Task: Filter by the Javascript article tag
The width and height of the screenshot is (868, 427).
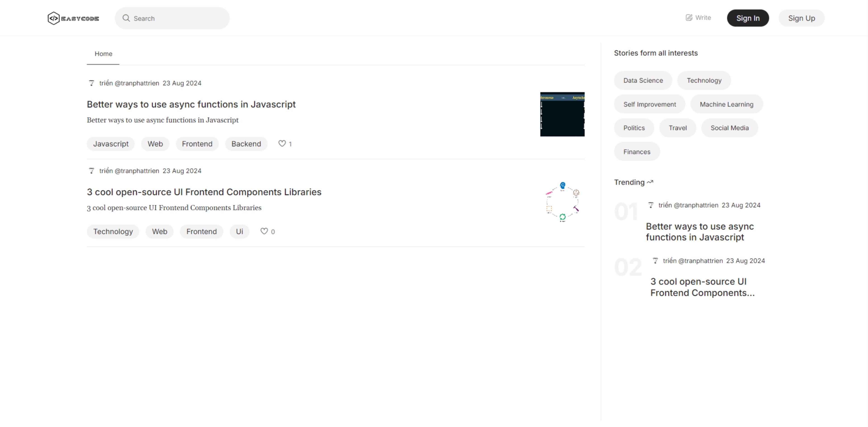Action: coord(111,144)
